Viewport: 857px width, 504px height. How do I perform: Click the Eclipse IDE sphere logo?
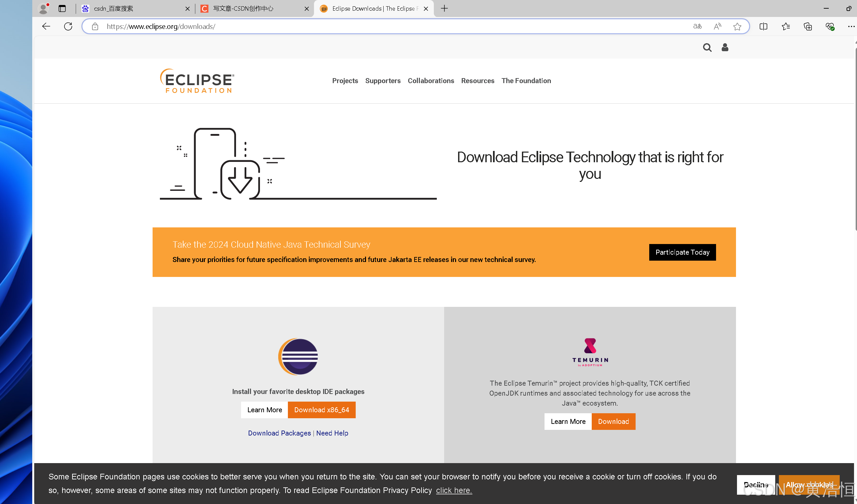point(298,356)
